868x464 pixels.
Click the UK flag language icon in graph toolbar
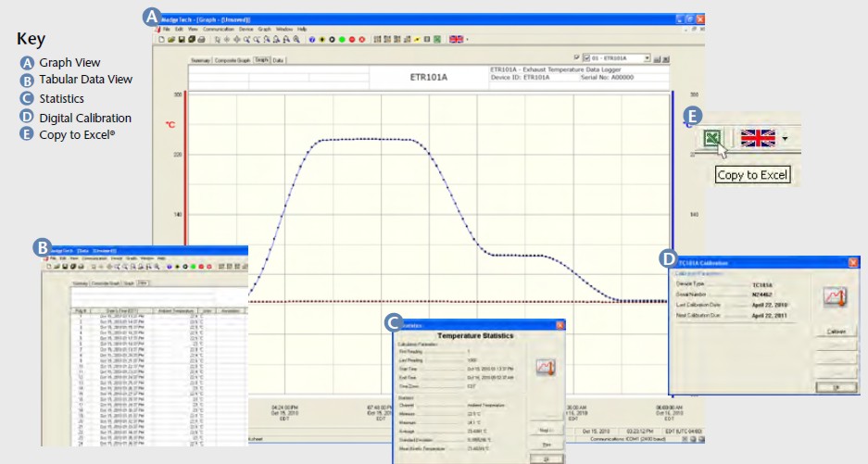[456, 39]
